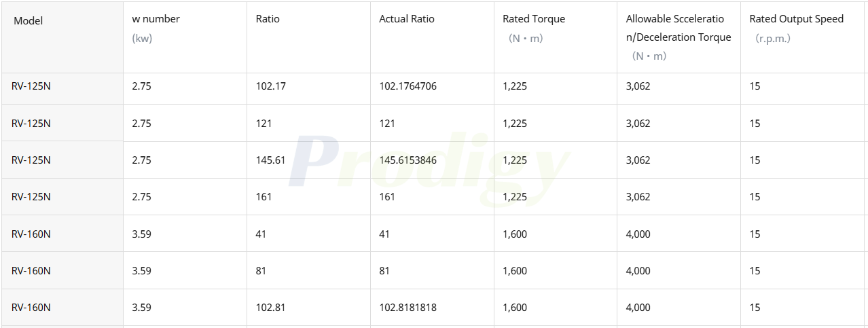Viewport: 868px width, 328px height.
Task: Select the Rated Output Speed header
Action: [x=802, y=37]
